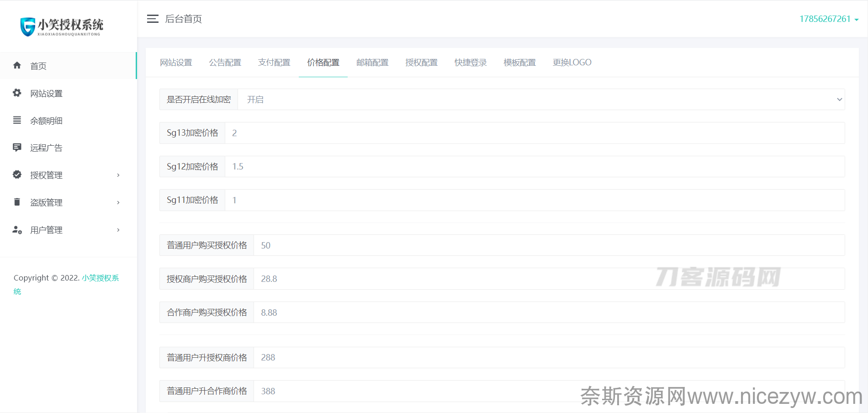Click the 小笑授权系统 copyright link
The image size is (868, 413).
[x=100, y=278]
